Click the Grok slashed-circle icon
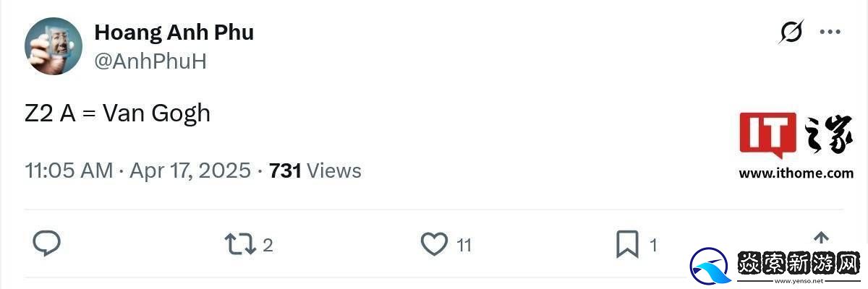The image size is (868, 289). pyautogui.click(x=792, y=33)
